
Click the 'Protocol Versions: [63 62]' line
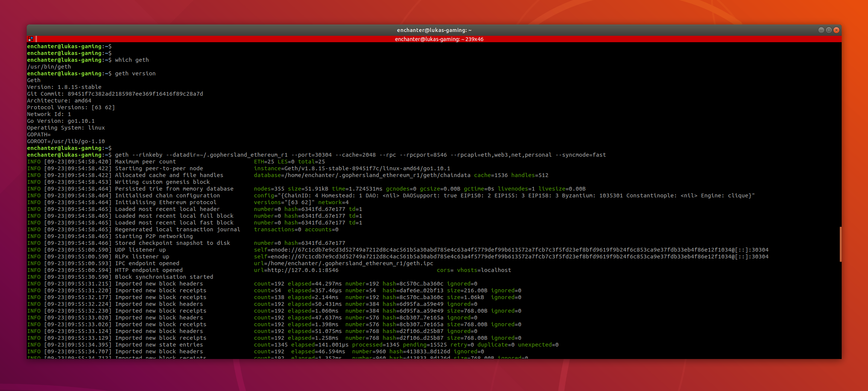tap(71, 107)
